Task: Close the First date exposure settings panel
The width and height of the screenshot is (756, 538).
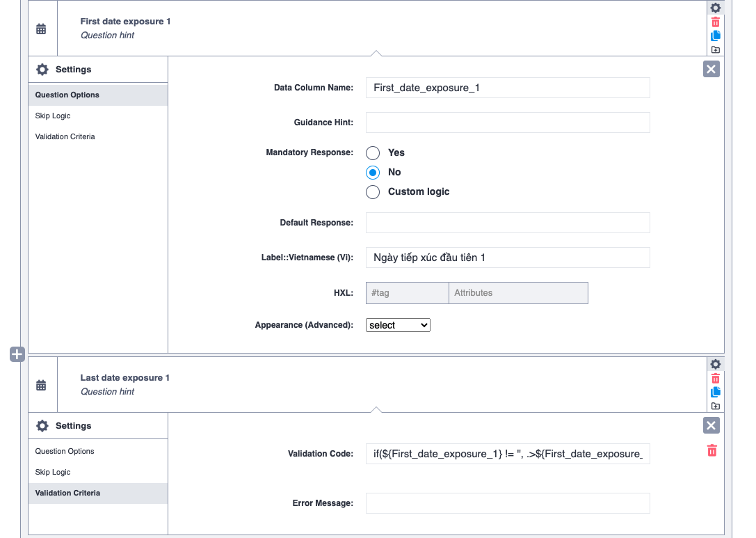Action: tap(711, 69)
